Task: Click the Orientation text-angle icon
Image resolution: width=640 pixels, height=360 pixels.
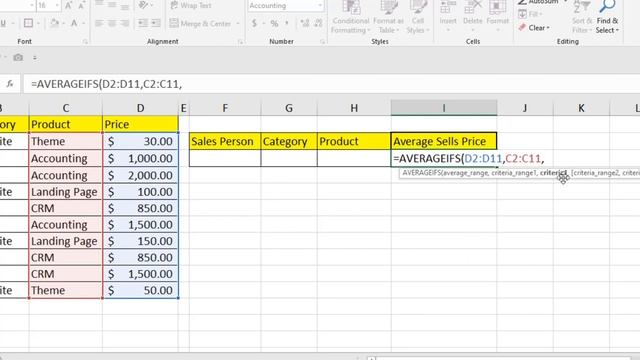Action: 143,5
